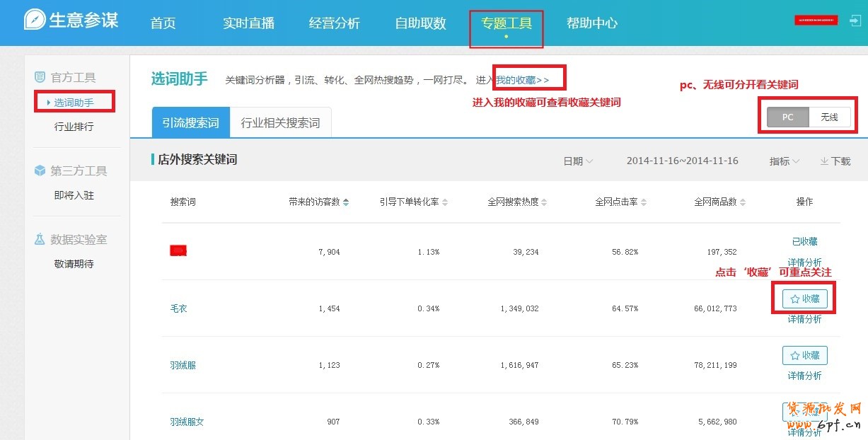Select 行业排行 in the sidebar
Screen dimensions: 868x440
(x=74, y=127)
